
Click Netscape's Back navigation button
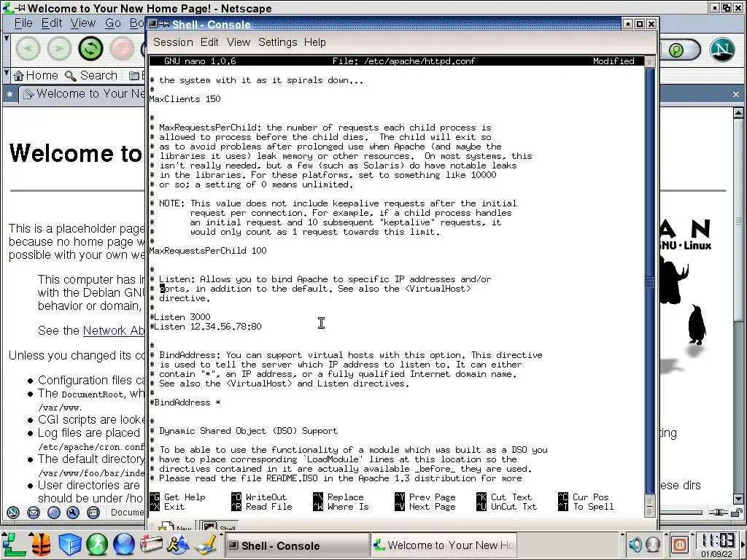(x=28, y=49)
